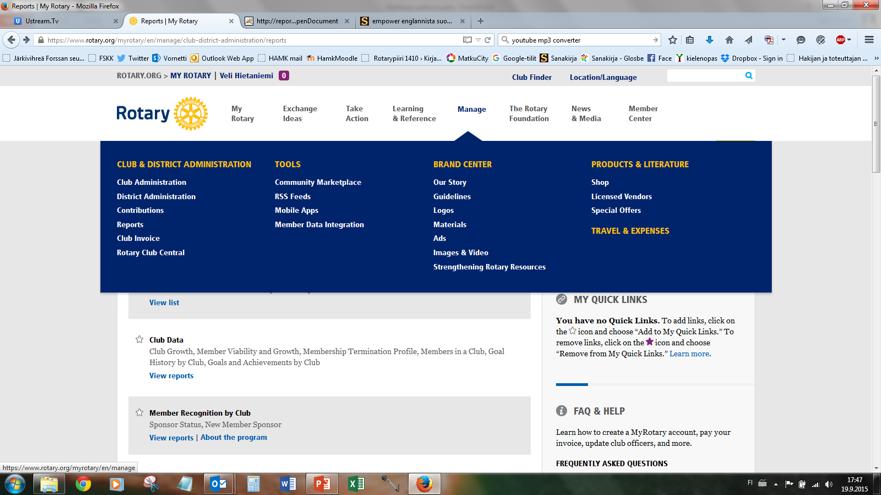Open Firefox downloads arrow icon
The width and height of the screenshot is (881, 495).
(709, 40)
